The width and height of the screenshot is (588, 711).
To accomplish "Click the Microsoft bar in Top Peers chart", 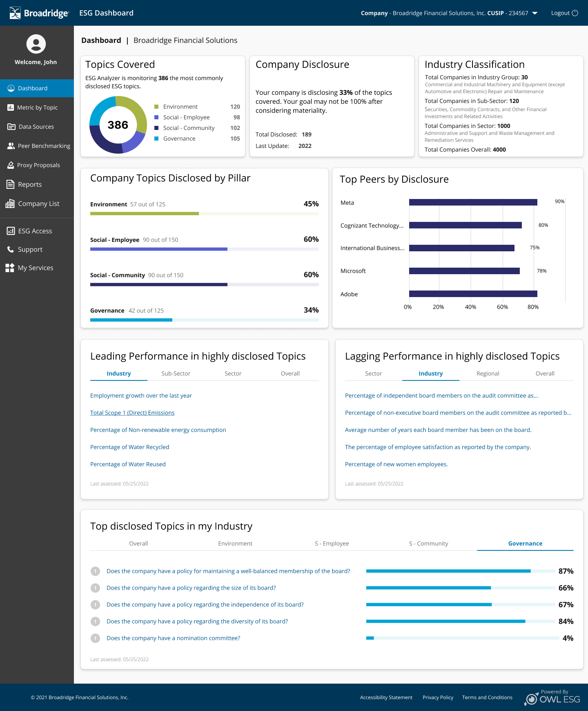I will 464,271.
